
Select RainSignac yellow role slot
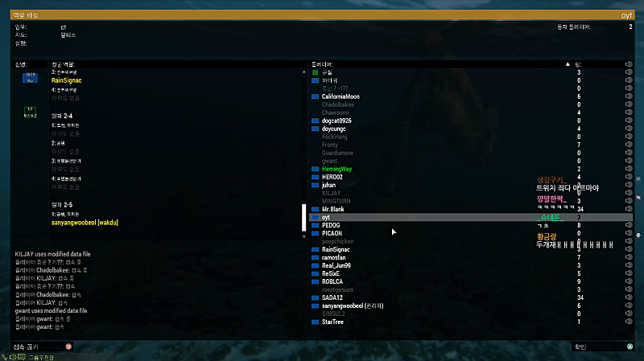67,80
